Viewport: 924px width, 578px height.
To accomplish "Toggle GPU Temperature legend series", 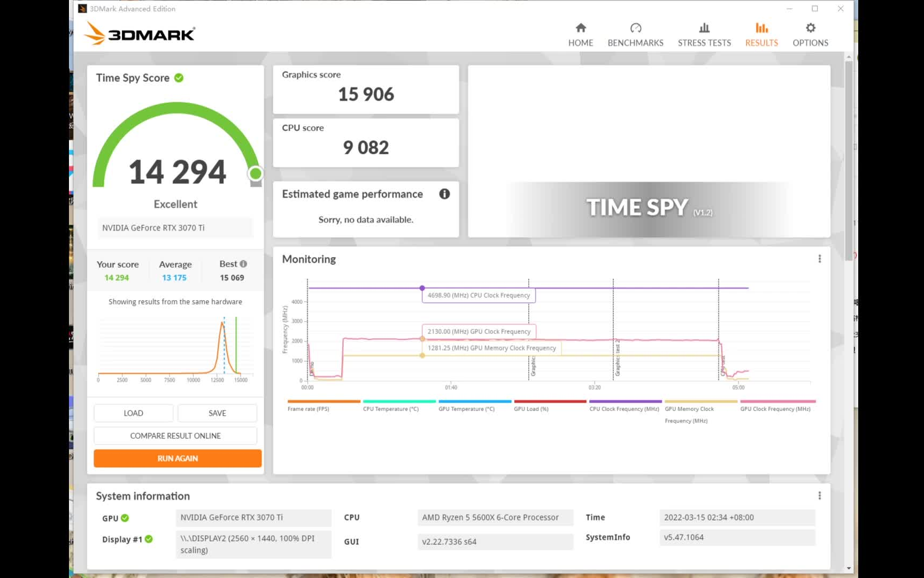I will 474,406.
